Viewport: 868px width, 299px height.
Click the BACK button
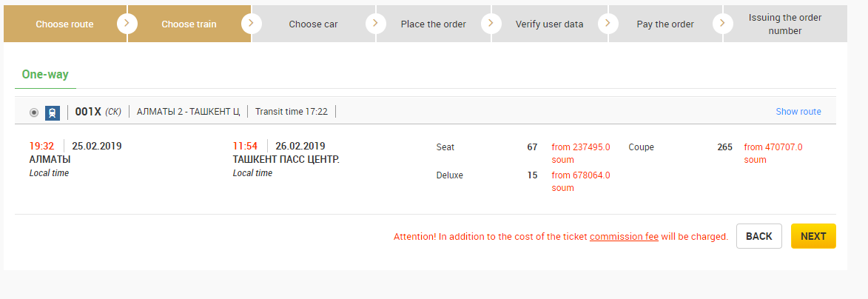pos(759,236)
